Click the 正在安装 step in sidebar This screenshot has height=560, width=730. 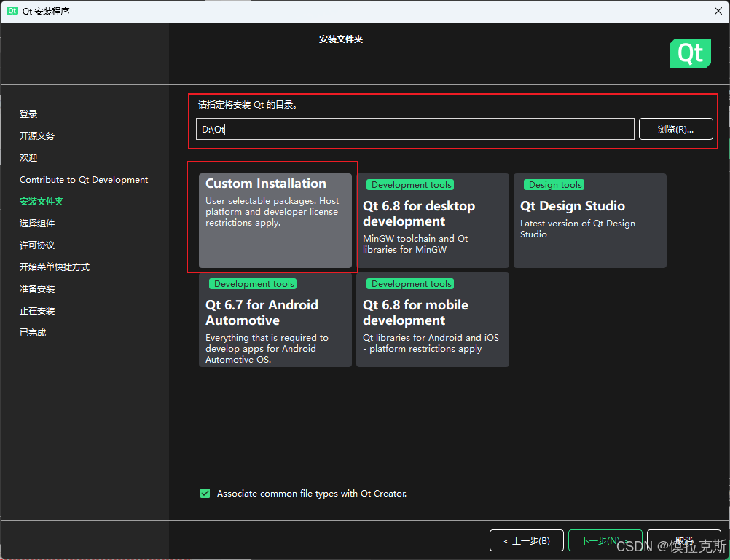click(x=36, y=311)
